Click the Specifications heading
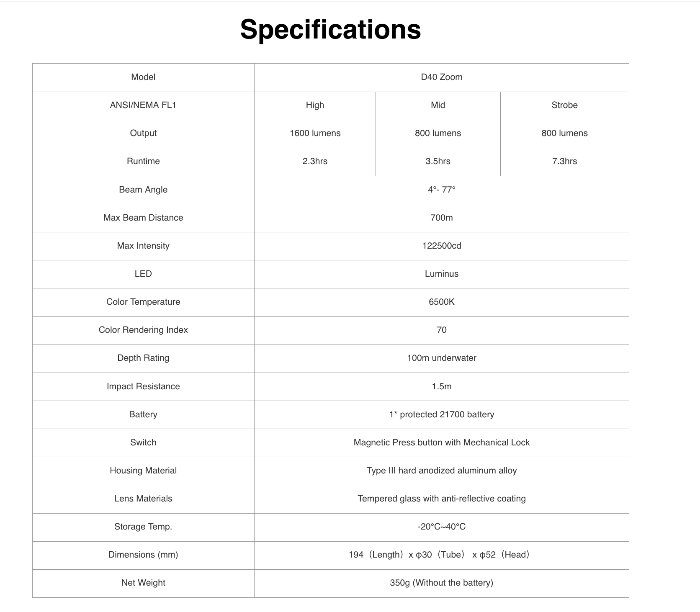Viewport: 700px width, 612px height. [x=330, y=29]
